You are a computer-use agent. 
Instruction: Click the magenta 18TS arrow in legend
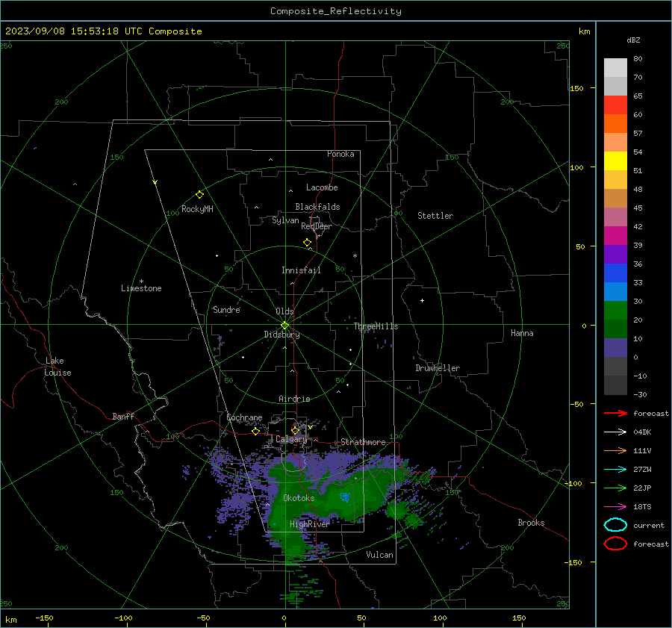(615, 507)
